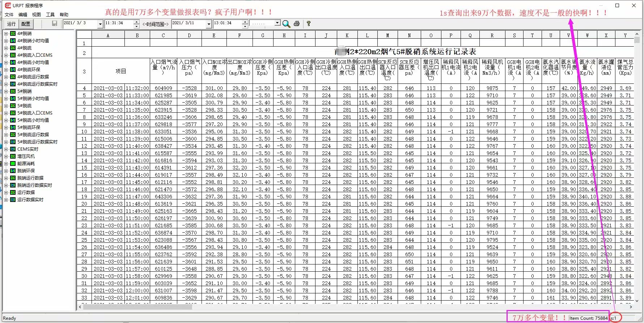This screenshot has width=644, height=323.
Task: Click the report icon beside CEMS实时
Action: (13, 149)
